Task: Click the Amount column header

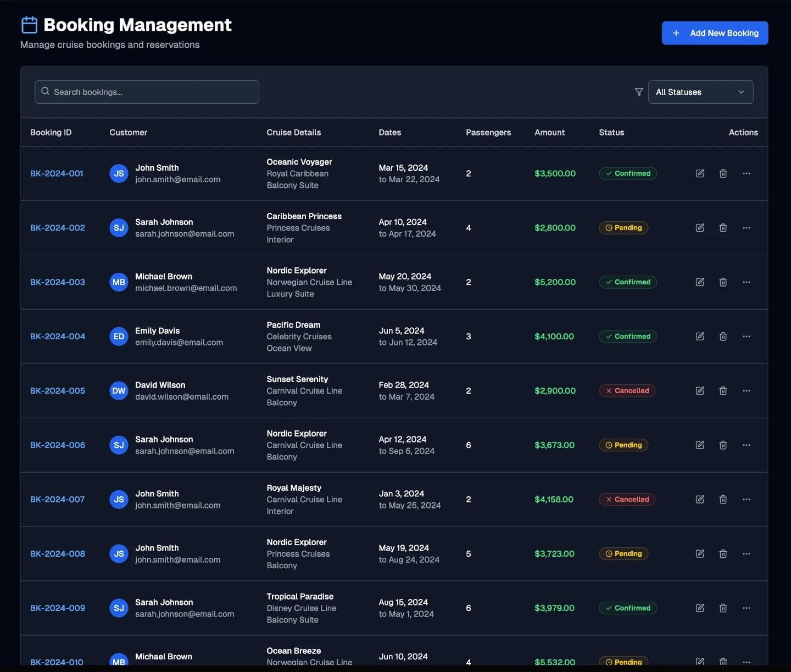Action: click(549, 132)
